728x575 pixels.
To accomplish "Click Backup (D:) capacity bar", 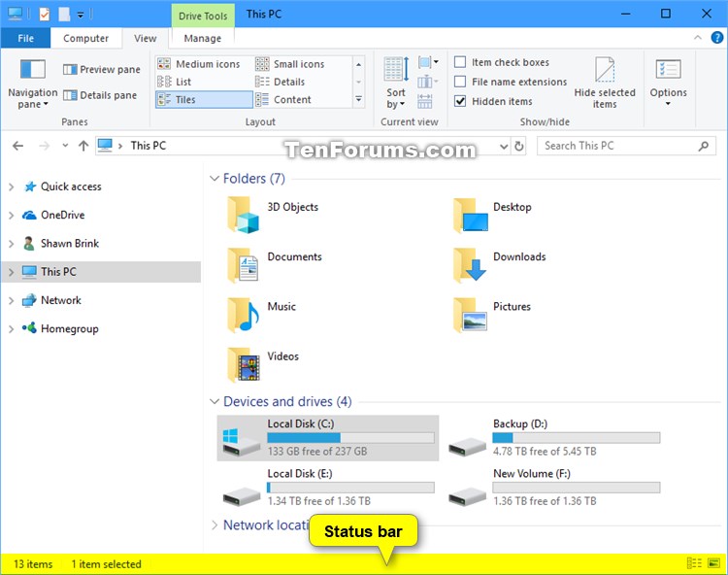I will (x=577, y=438).
